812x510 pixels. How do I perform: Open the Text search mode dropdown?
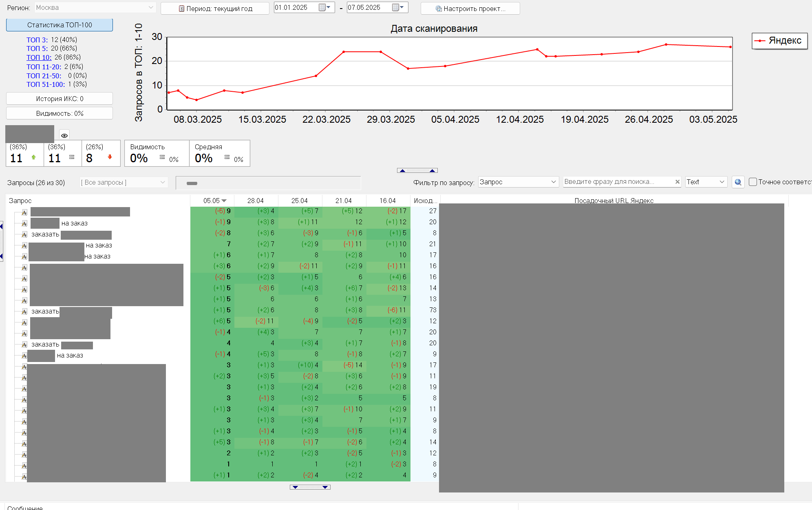pyautogui.click(x=706, y=182)
